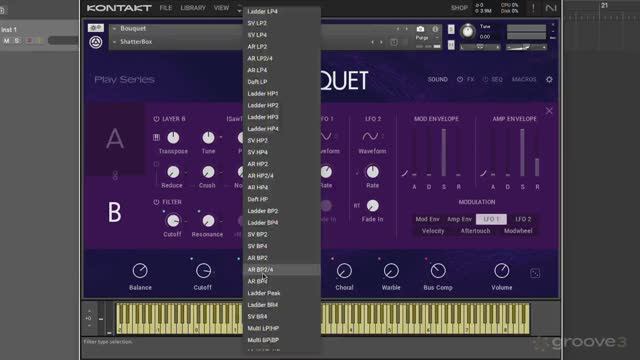Open LFO 2 waveform selector

[370, 136]
